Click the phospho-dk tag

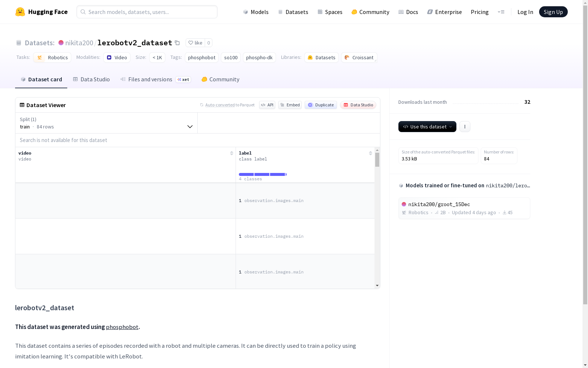click(x=259, y=57)
